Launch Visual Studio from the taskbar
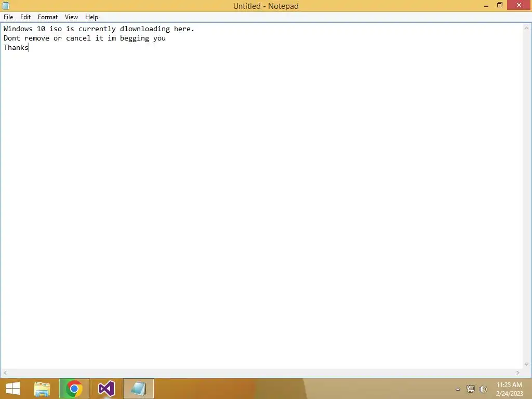Screen dimensions: 532x399 point(106,389)
